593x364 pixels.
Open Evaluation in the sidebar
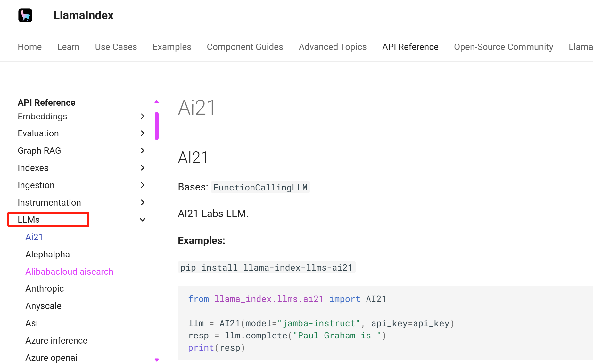pyautogui.click(x=38, y=133)
